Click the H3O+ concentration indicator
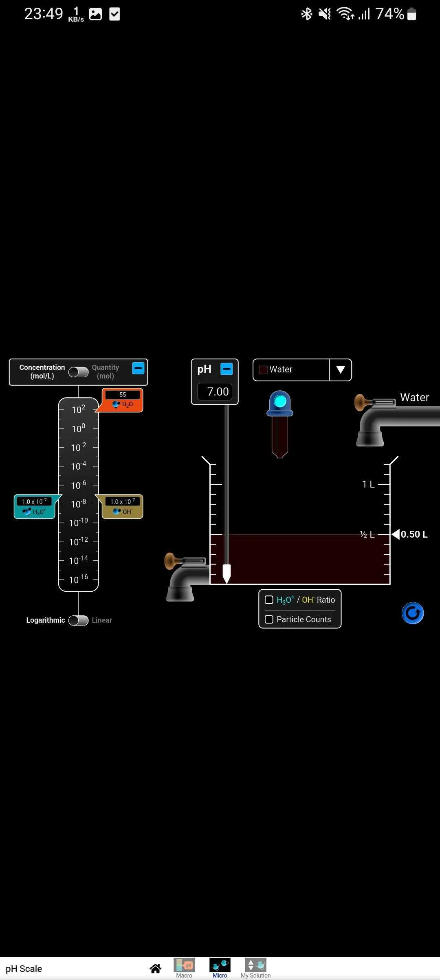 [35, 507]
